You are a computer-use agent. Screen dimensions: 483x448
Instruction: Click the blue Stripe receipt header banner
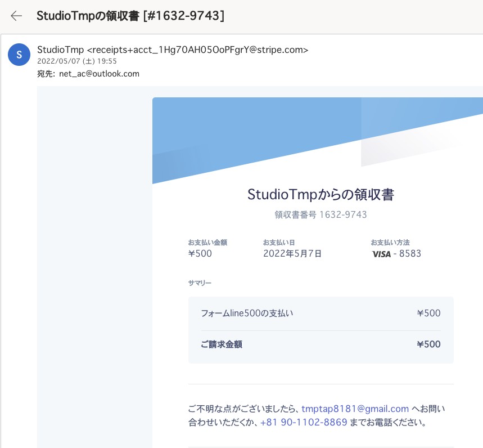point(318,140)
